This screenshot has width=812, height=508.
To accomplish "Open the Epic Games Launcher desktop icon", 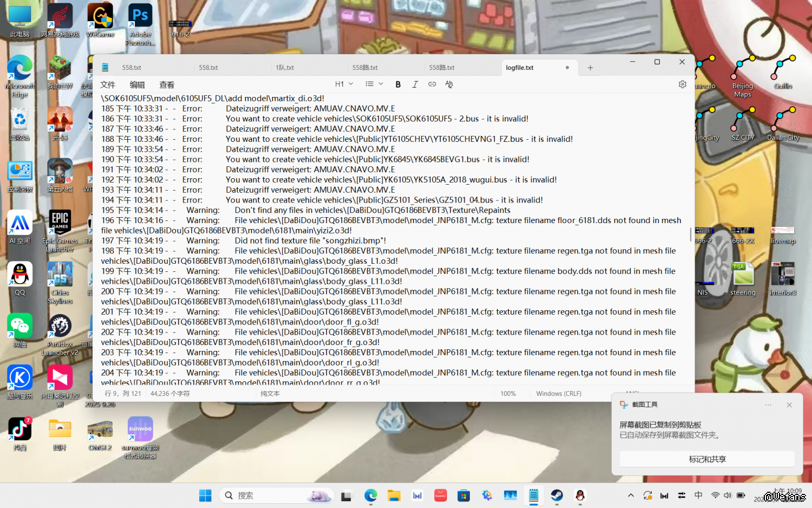I will point(60,224).
